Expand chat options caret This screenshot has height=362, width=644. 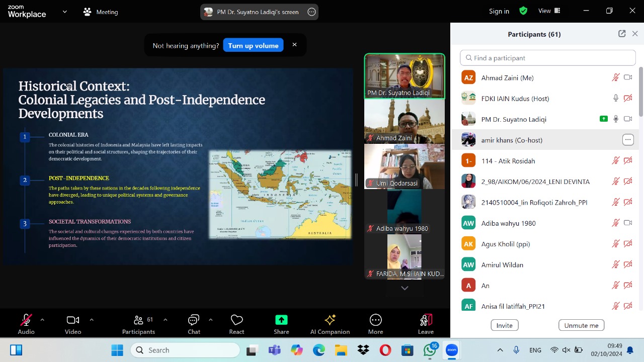coord(210,319)
